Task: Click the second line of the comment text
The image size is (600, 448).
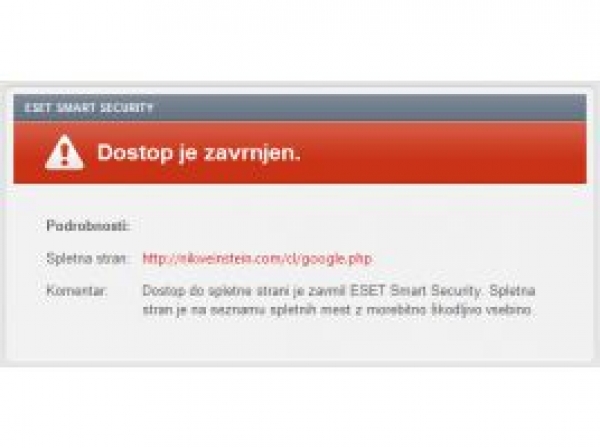Action: click(x=337, y=310)
